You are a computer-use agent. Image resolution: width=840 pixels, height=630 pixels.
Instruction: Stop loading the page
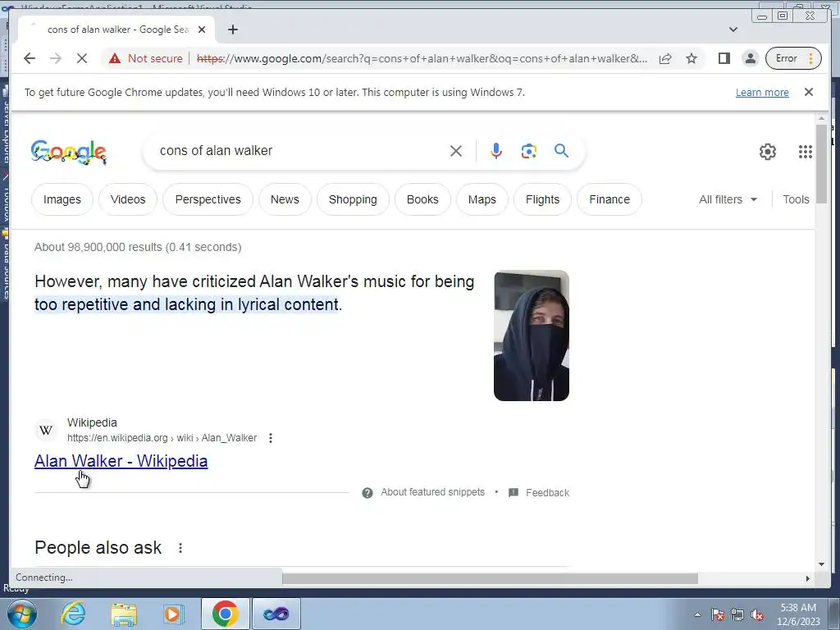(x=82, y=58)
